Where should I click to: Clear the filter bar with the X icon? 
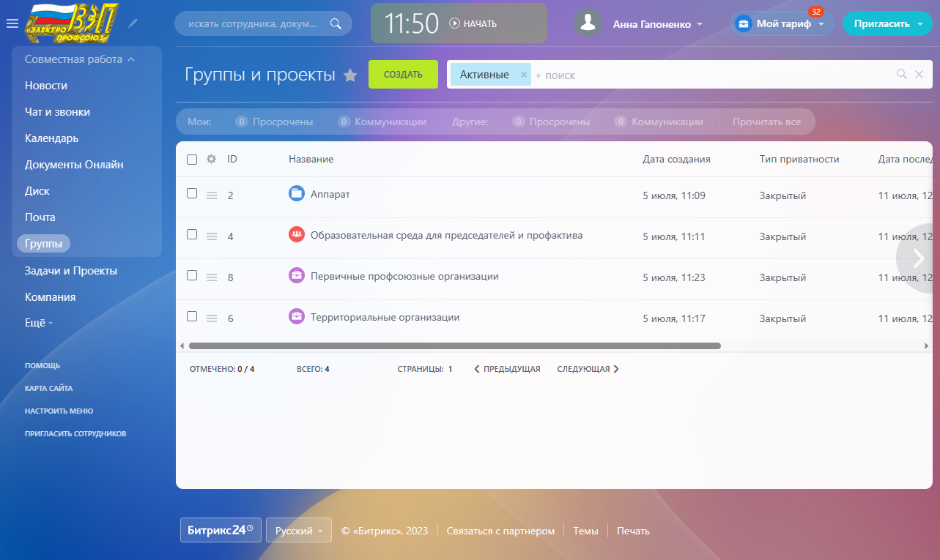(x=919, y=74)
